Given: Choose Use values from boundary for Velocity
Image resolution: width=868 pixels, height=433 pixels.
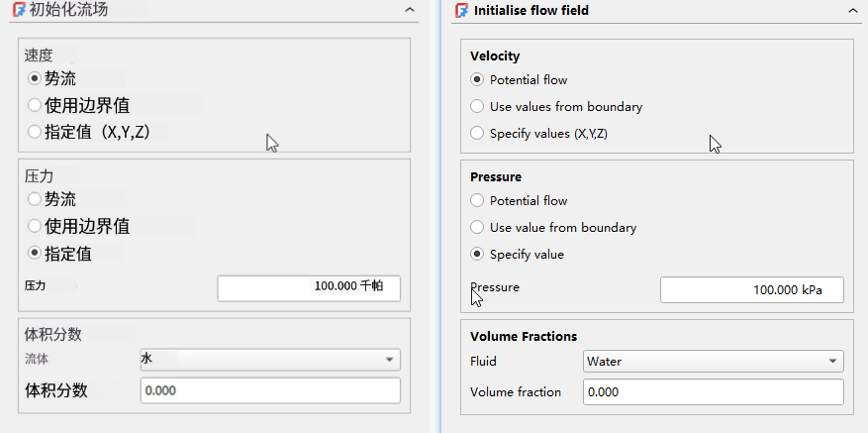Looking at the screenshot, I should [477, 106].
